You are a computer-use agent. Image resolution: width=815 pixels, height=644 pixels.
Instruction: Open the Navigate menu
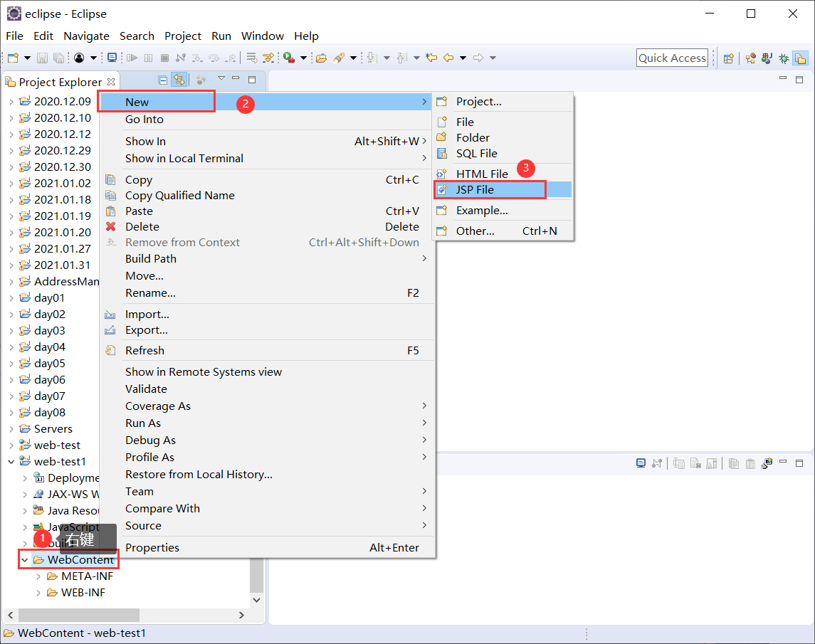pos(86,36)
